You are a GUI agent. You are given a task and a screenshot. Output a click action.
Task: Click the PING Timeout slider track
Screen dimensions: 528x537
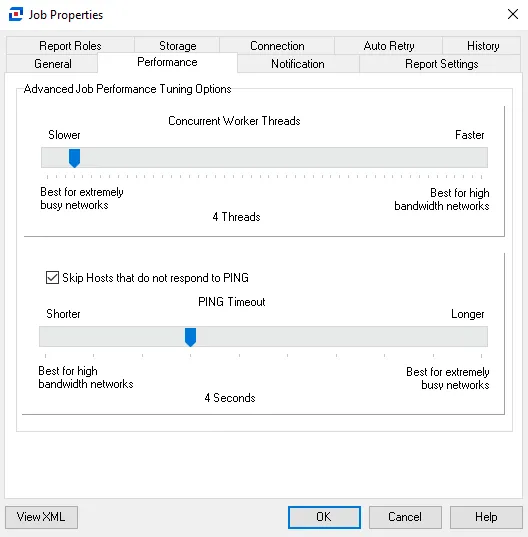[264, 337]
